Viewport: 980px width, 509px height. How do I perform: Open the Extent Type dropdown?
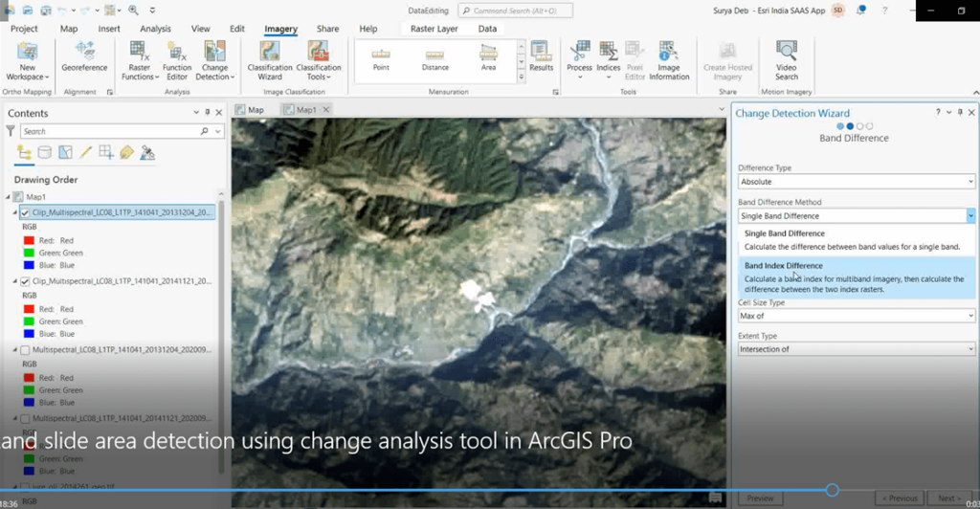coord(856,349)
